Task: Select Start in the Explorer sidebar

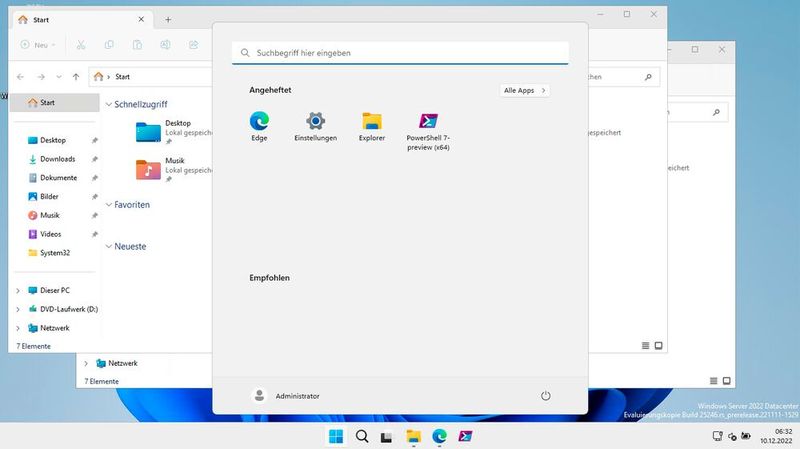Action: click(55, 103)
